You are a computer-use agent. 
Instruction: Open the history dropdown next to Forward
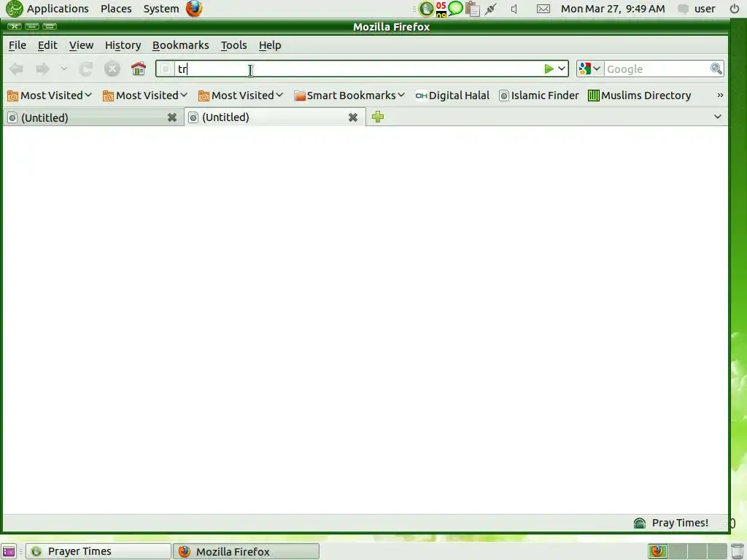pos(64,69)
